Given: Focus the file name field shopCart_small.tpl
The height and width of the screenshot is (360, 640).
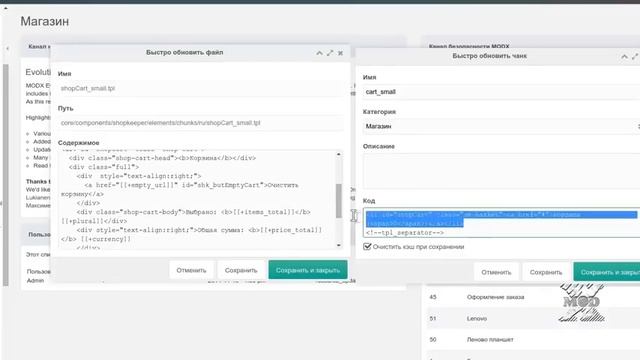Looking at the screenshot, I should click(x=200, y=89).
